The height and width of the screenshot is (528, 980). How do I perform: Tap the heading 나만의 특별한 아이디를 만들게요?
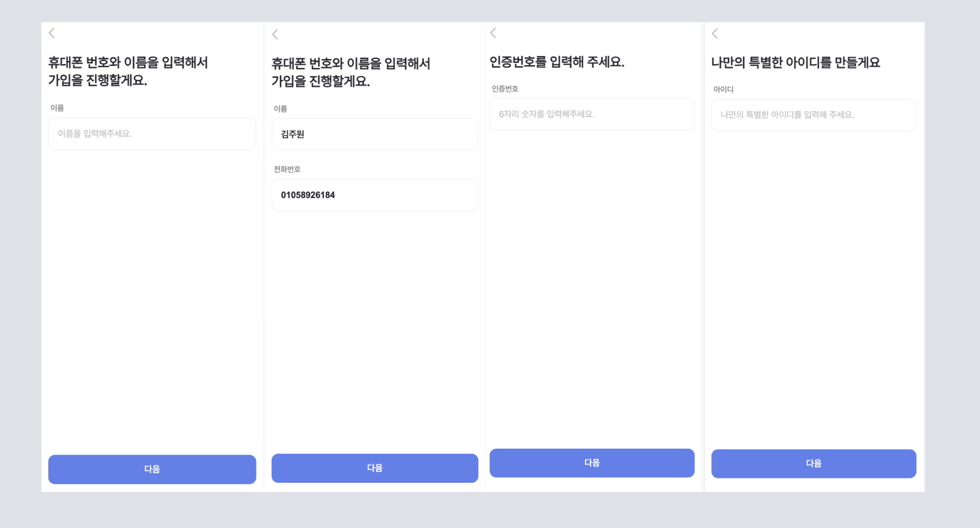click(x=796, y=63)
